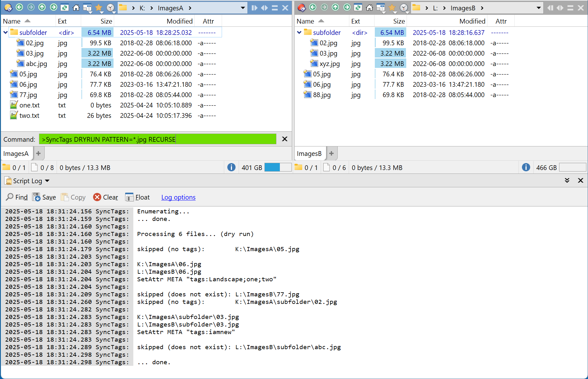Select 77.jpg in the left pane
Screen dimensions: 588x379
coord(28,95)
